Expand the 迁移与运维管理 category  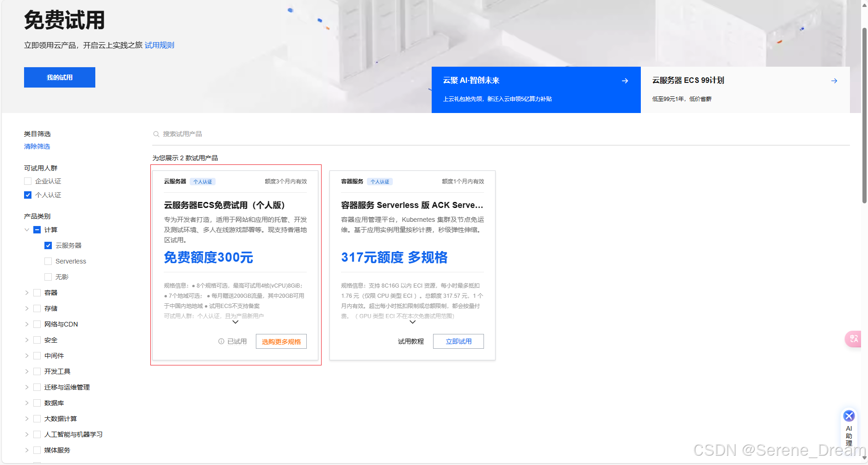26,387
